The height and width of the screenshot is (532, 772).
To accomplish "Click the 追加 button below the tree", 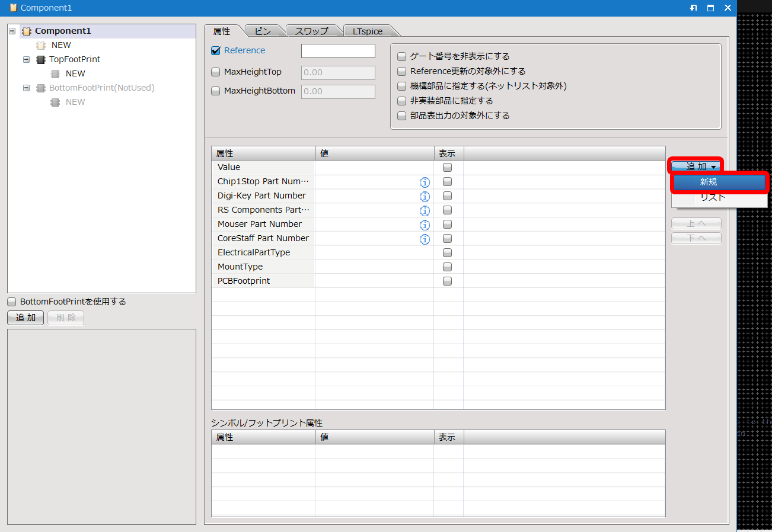I will click(x=25, y=318).
